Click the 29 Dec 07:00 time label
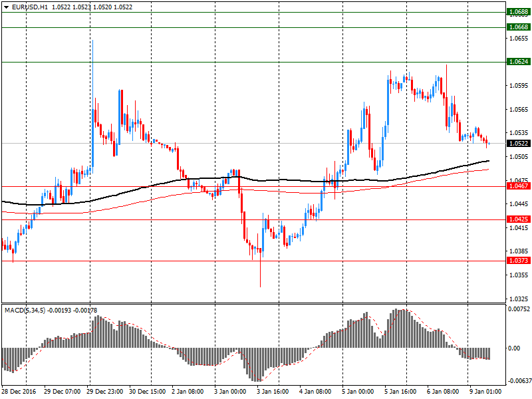The width and height of the screenshot is (532, 399). click(x=62, y=392)
